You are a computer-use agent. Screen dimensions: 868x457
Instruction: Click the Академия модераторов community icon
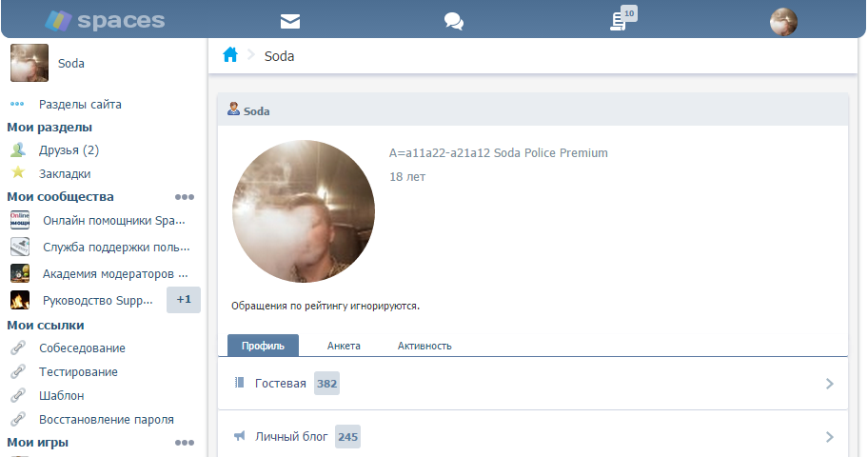pos(20,273)
